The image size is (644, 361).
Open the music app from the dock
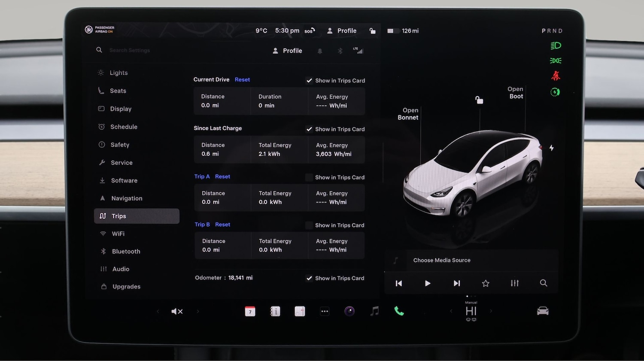point(374,311)
